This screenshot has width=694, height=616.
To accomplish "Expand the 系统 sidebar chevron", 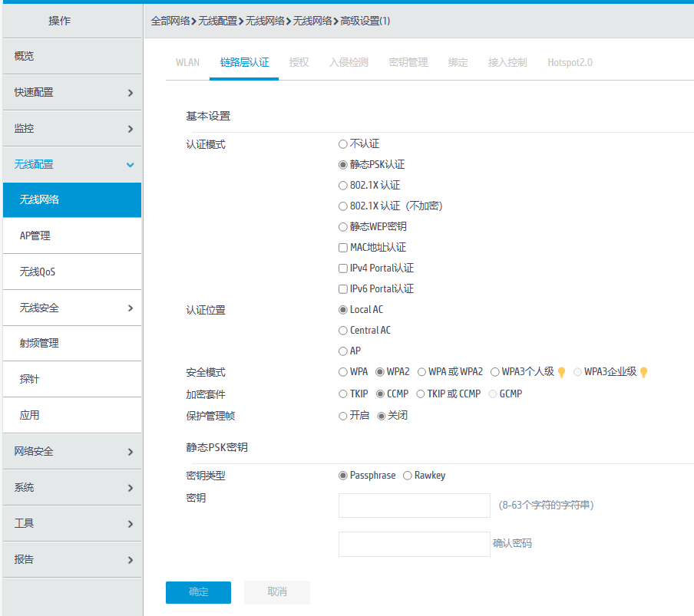I will [x=131, y=488].
